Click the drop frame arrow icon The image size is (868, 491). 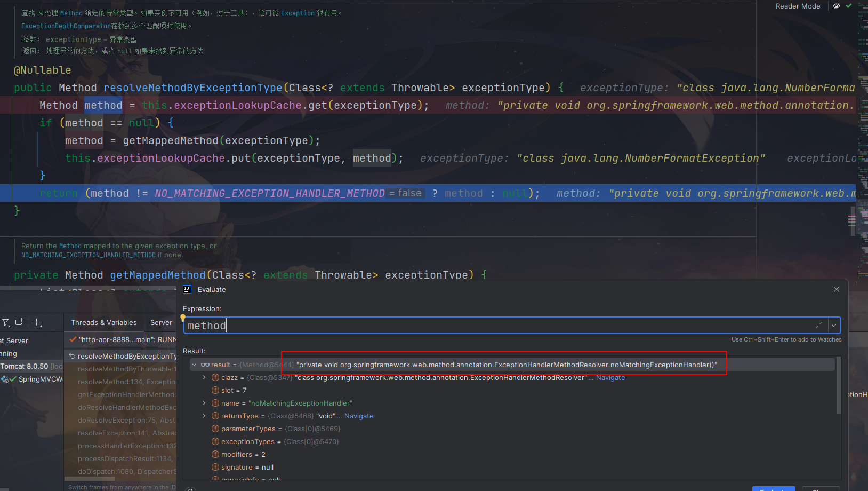pos(71,356)
